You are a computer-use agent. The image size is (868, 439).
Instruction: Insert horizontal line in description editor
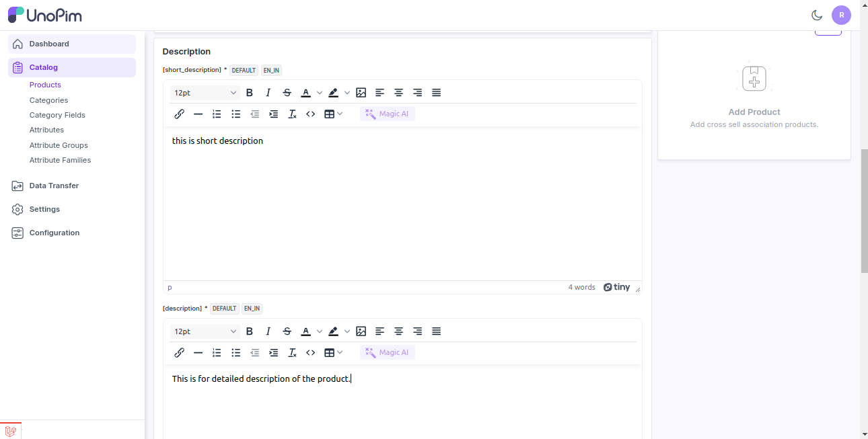coord(198,353)
